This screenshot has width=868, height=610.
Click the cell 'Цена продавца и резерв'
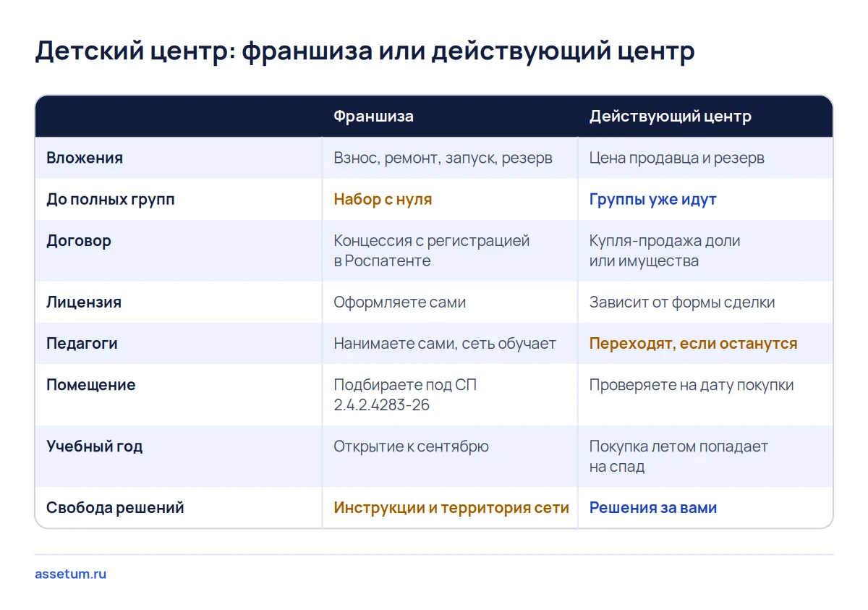click(x=676, y=158)
